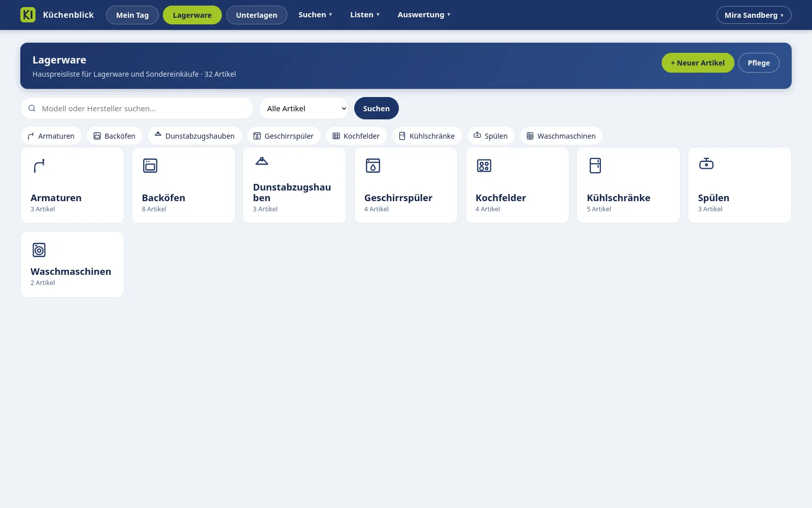Click fridge icon in Kühlschränke filter chip
Screen dimensions: 812x508
[402, 136]
